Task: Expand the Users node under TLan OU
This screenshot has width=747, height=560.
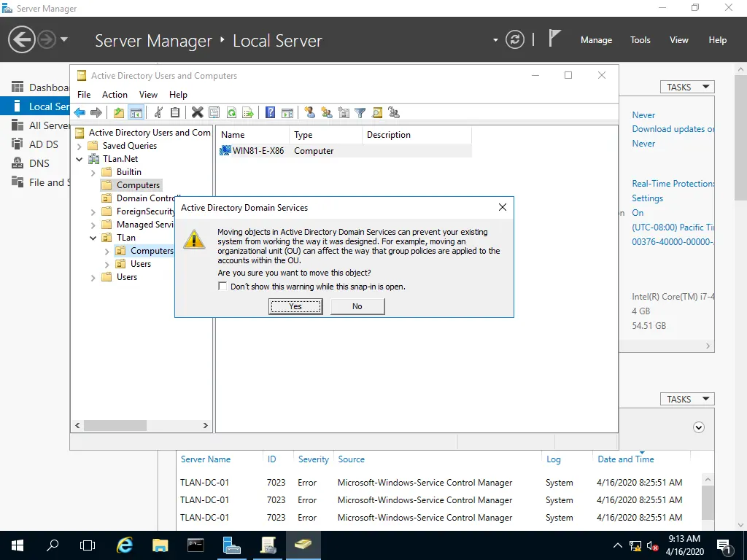Action: 107,264
